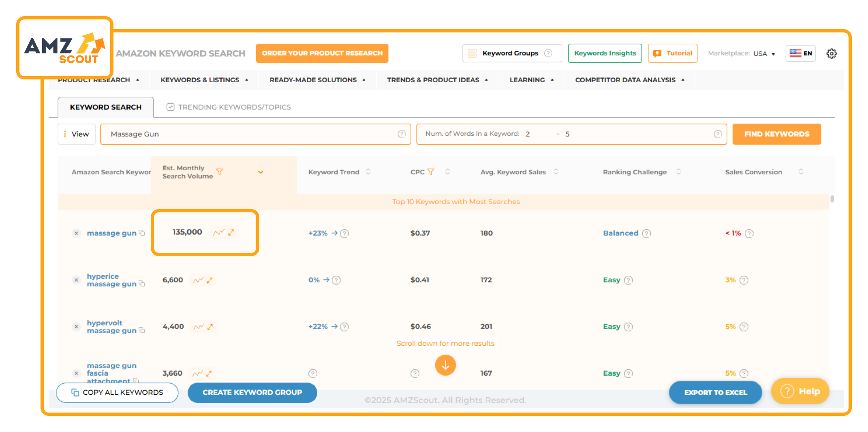This screenshot has height=432, width=868.
Task: Click the Keyword Groups help icon
Action: [x=548, y=53]
